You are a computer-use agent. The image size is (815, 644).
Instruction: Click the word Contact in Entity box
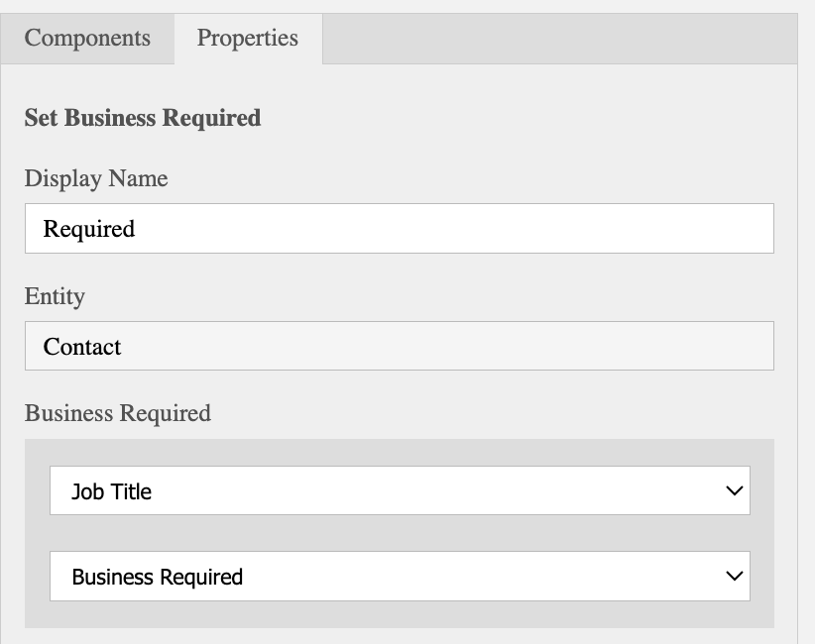(82, 347)
